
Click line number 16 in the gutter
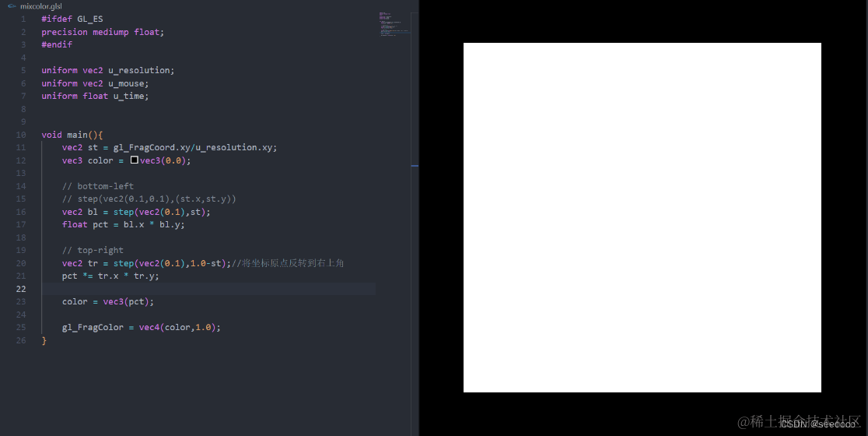coord(21,212)
